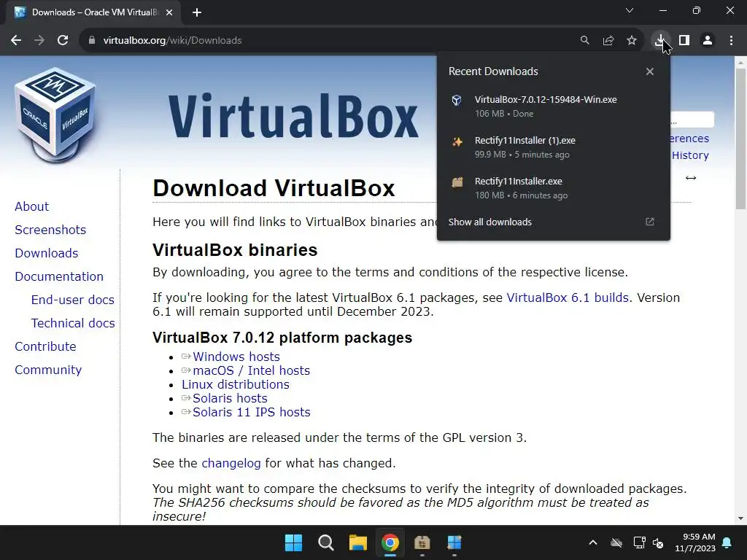The width and height of the screenshot is (747, 560).
Task: Share this page icon in address bar
Action: [x=608, y=41]
